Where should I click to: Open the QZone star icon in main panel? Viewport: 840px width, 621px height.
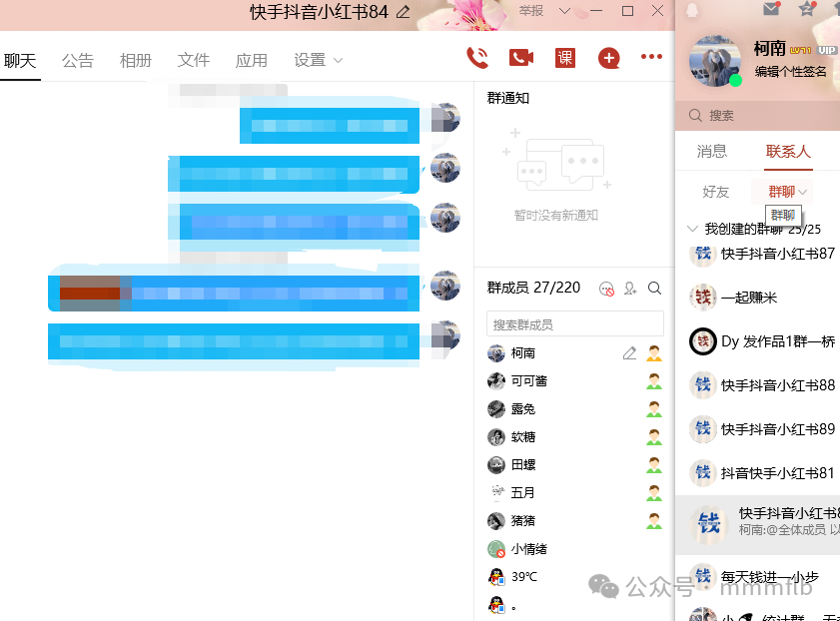tap(807, 9)
